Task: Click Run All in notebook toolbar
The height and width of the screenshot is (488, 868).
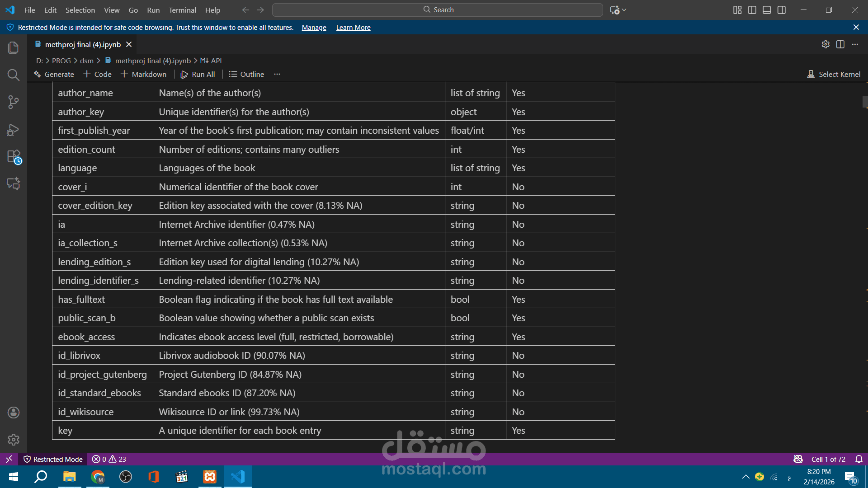Action: point(198,74)
